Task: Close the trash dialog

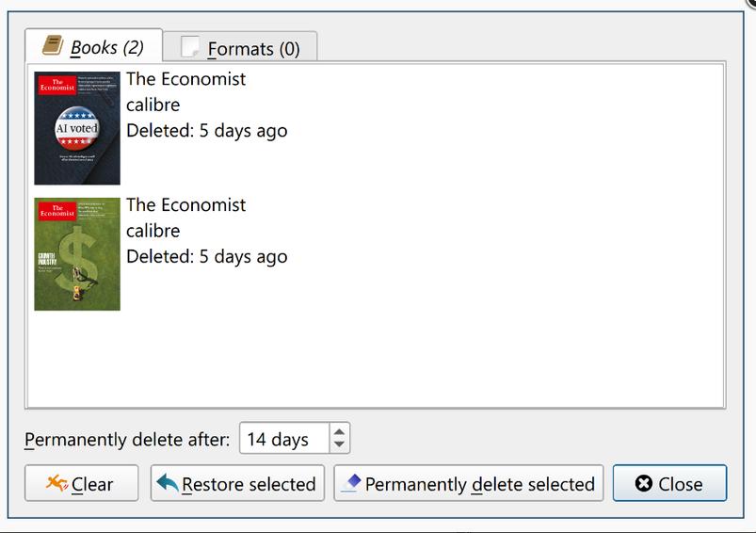Action: tap(669, 483)
